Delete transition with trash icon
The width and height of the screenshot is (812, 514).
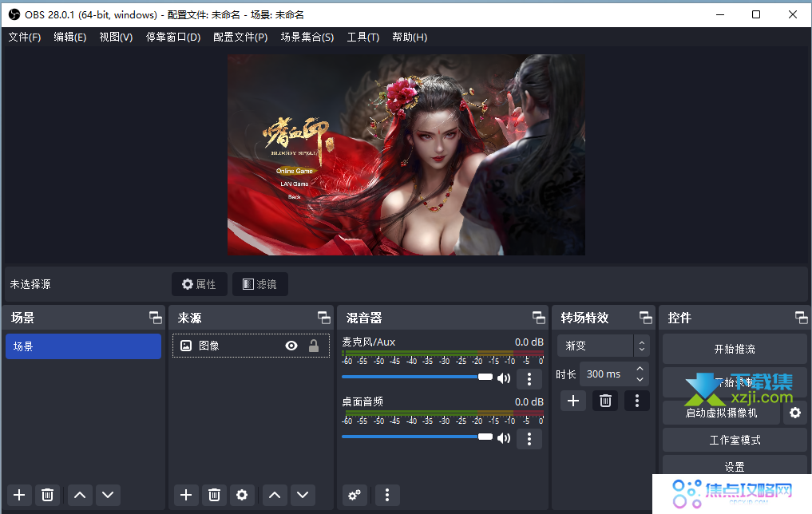click(x=605, y=401)
